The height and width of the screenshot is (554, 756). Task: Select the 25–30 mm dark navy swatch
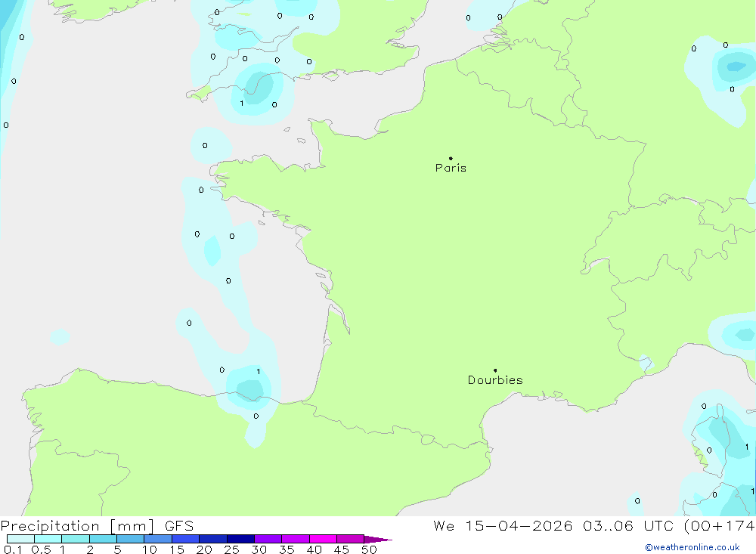240,539
